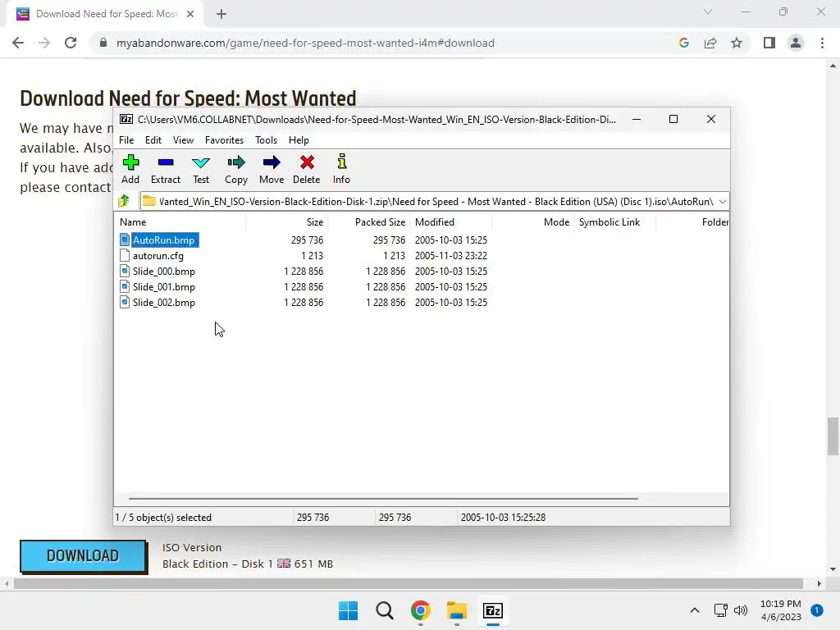Click the network icon in system tray
The width and height of the screenshot is (840, 630).
coord(720,610)
